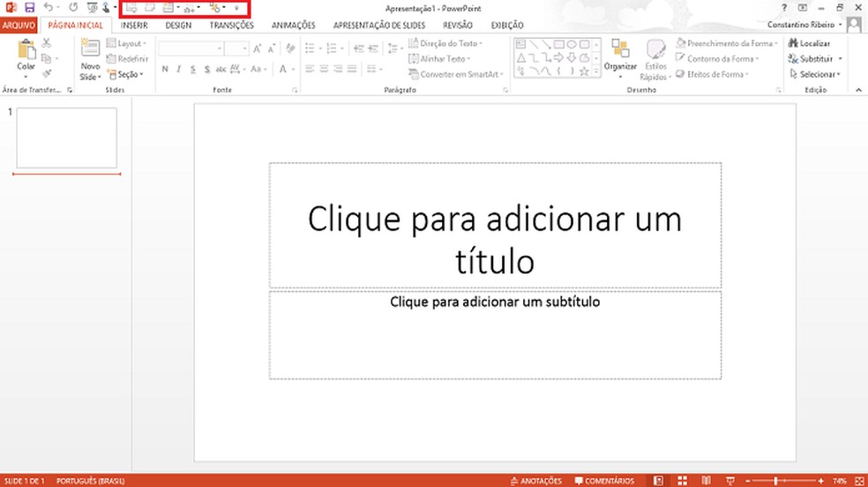Toggle normal view button in status bar
This screenshot has width=868, height=487.
tap(659, 481)
